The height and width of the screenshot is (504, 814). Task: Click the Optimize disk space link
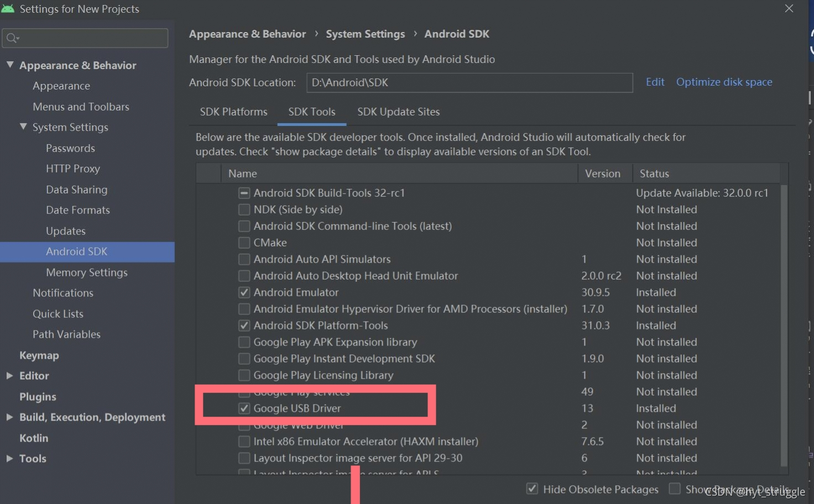pyautogui.click(x=724, y=82)
